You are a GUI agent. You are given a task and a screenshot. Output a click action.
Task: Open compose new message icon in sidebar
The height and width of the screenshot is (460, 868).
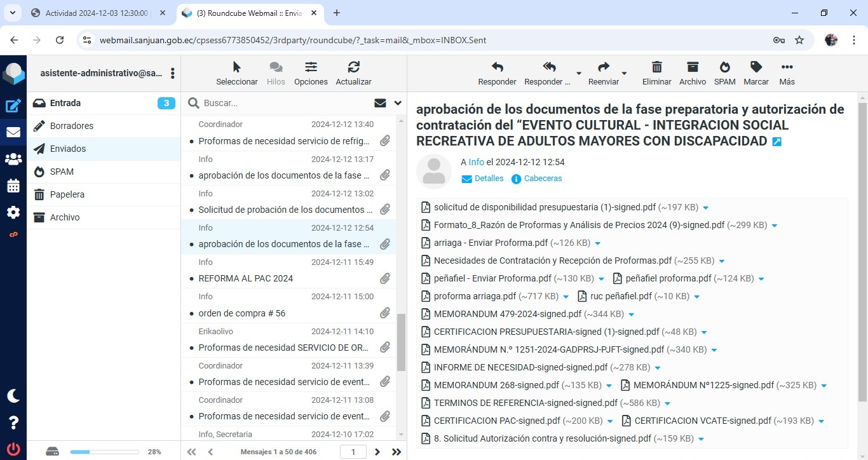(13, 106)
